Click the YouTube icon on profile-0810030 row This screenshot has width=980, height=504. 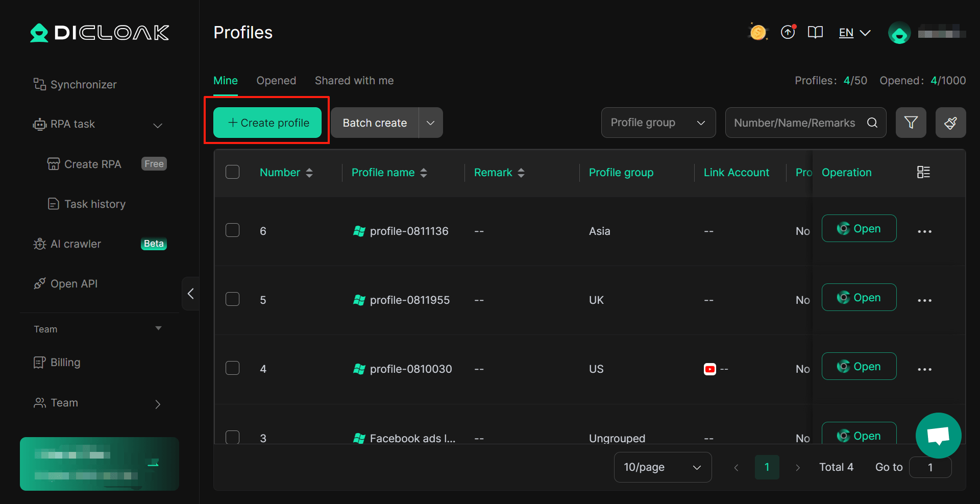click(x=709, y=369)
